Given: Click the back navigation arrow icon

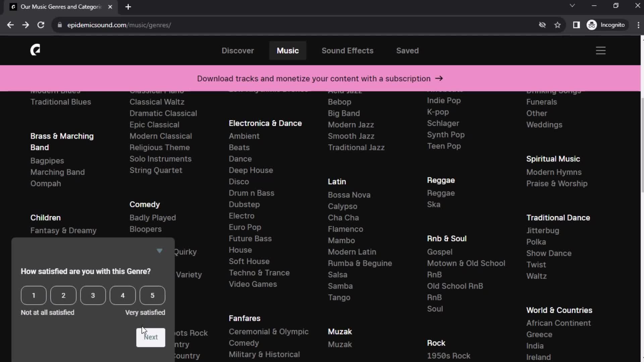Looking at the screenshot, I should click(x=11, y=25).
